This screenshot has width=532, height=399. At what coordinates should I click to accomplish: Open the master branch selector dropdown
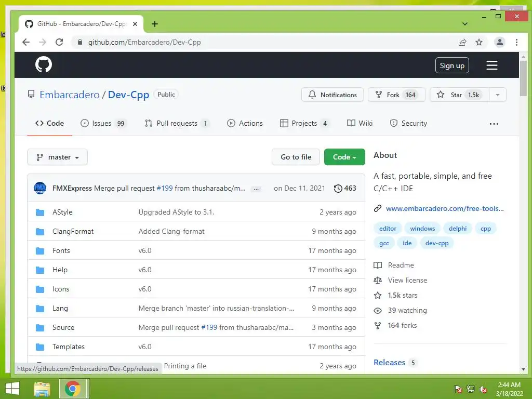pyautogui.click(x=57, y=157)
